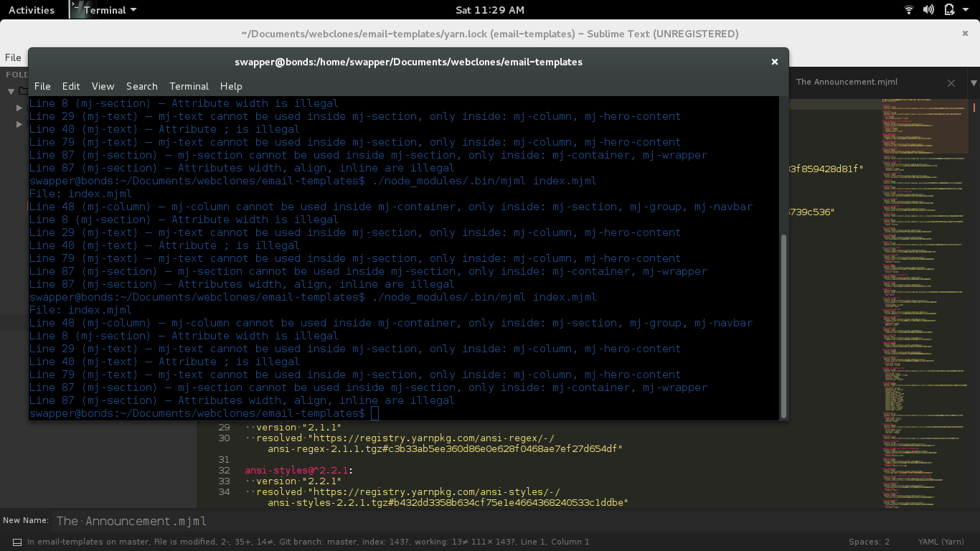The width and height of the screenshot is (980, 551).
Task: Open the Search menu in the terminal window
Action: point(141,86)
